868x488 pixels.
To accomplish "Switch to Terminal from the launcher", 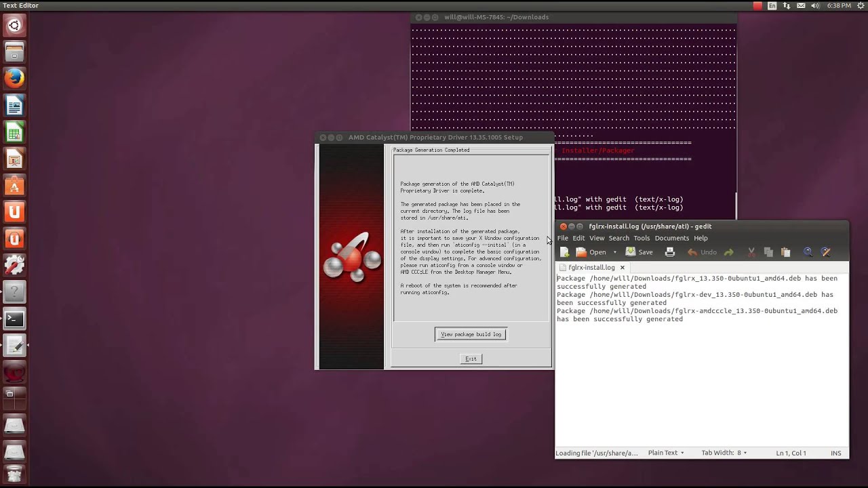I will coord(14,319).
